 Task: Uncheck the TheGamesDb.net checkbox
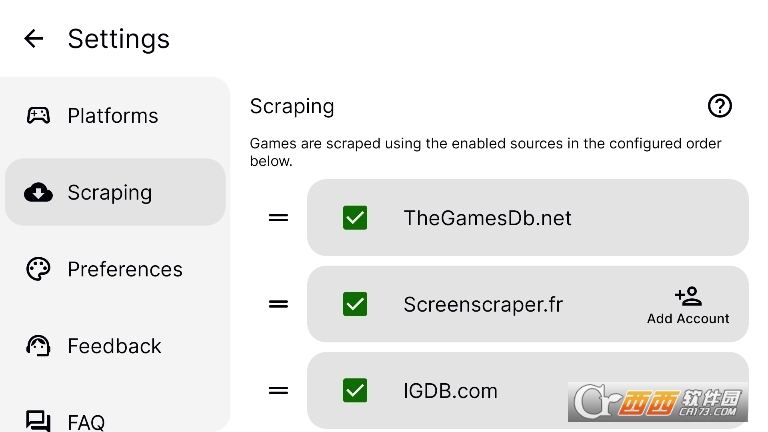tap(355, 217)
